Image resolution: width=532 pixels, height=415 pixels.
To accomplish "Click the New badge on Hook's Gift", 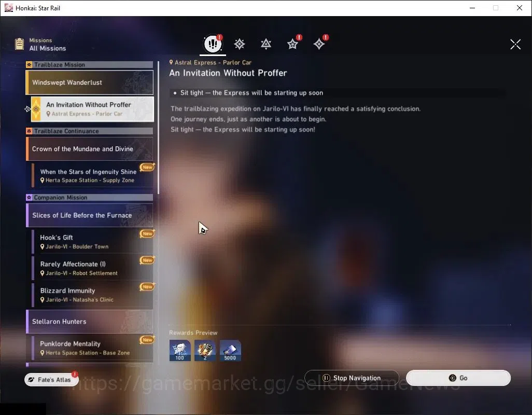I will (x=147, y=233).
